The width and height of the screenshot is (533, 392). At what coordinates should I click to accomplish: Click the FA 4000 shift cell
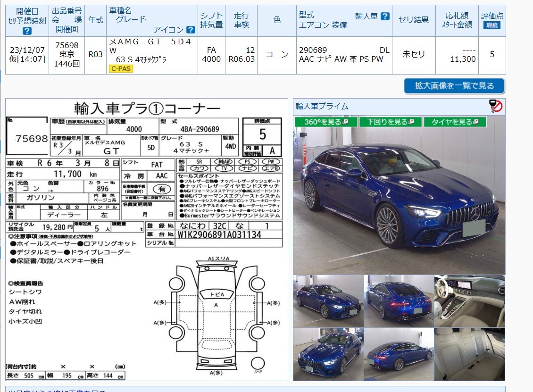coord(211,55)
